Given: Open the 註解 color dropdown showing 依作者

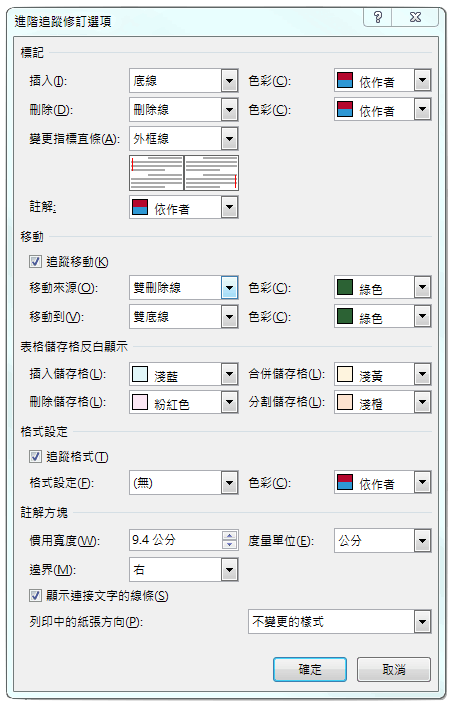Looking at the screenshot, I should 184,207.
